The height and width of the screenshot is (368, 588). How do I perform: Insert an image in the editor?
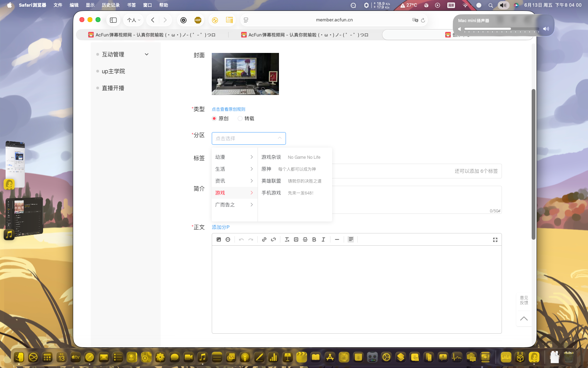(x=219, y=239)
